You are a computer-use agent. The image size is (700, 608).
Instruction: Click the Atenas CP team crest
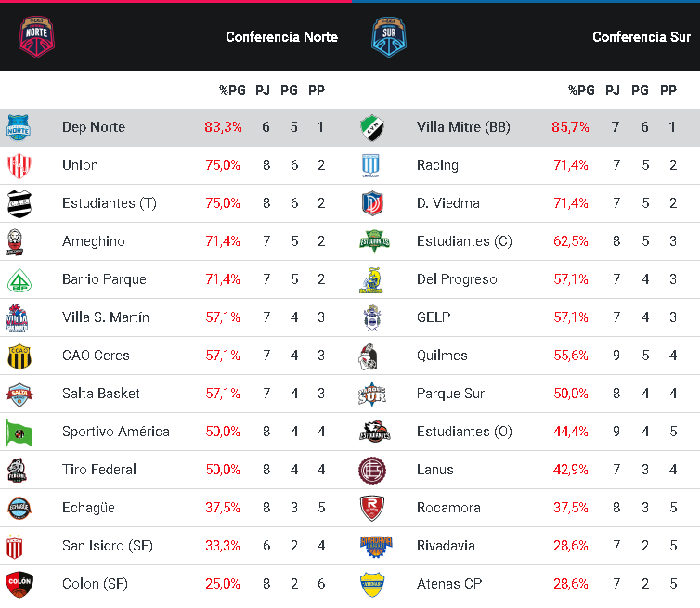pos(372,585)
